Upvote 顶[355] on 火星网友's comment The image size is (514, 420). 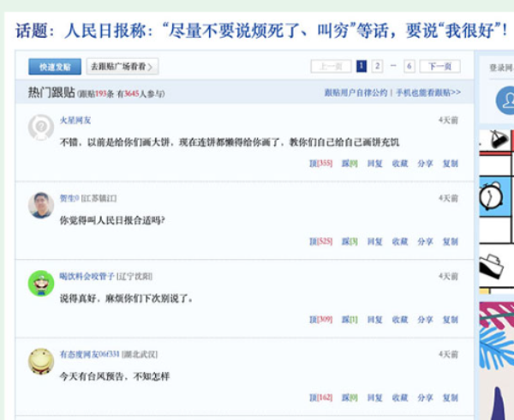(x=321, y=163)
